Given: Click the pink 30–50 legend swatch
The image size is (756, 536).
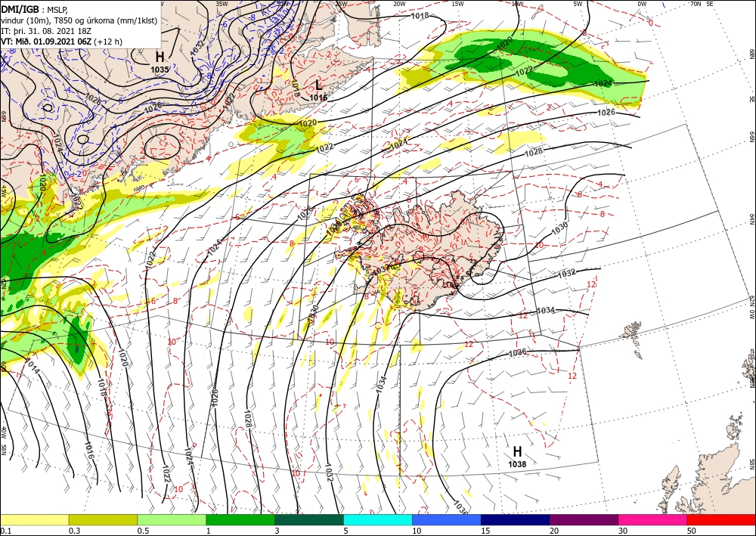Looking at the screenshot, I should (653, 519).
